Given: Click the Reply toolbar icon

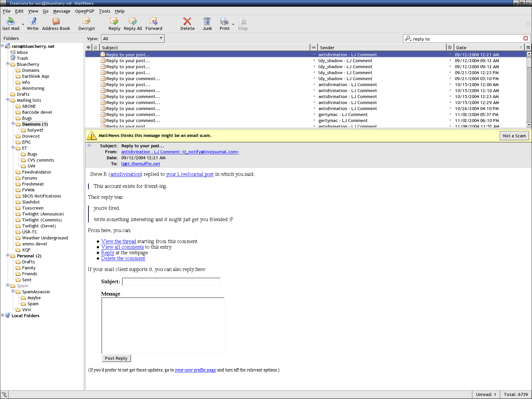Looking at the screenshot, I should pyautogui.click(x=114, y=21).
